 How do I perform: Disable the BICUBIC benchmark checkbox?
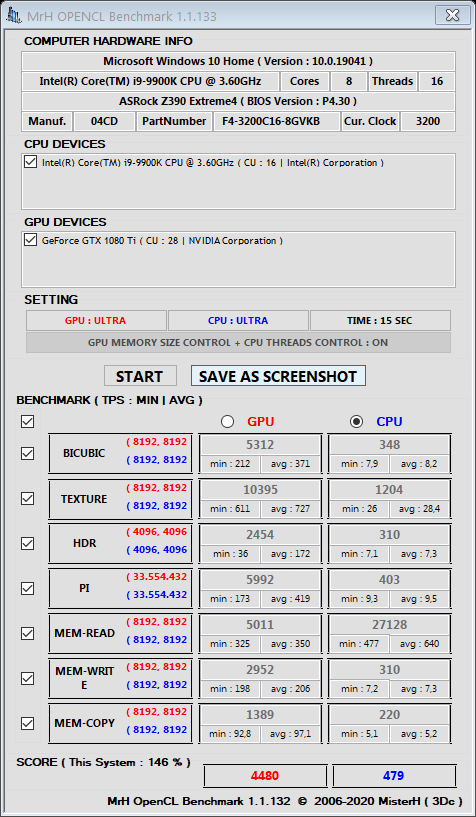(27, 453)
